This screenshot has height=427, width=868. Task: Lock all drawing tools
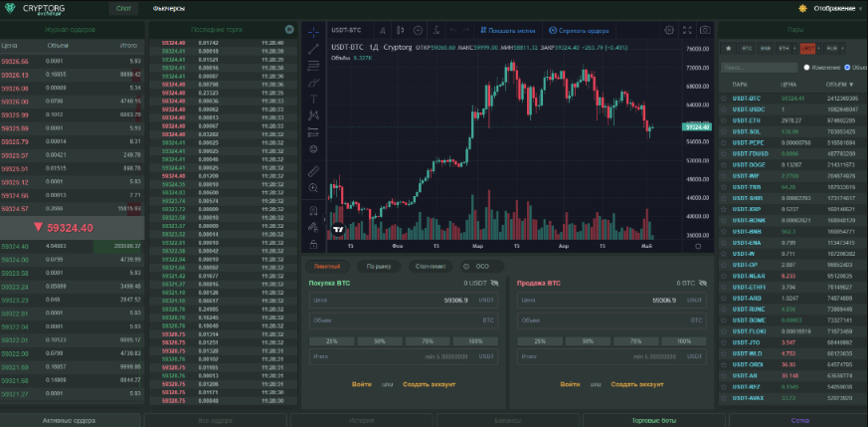313,244
